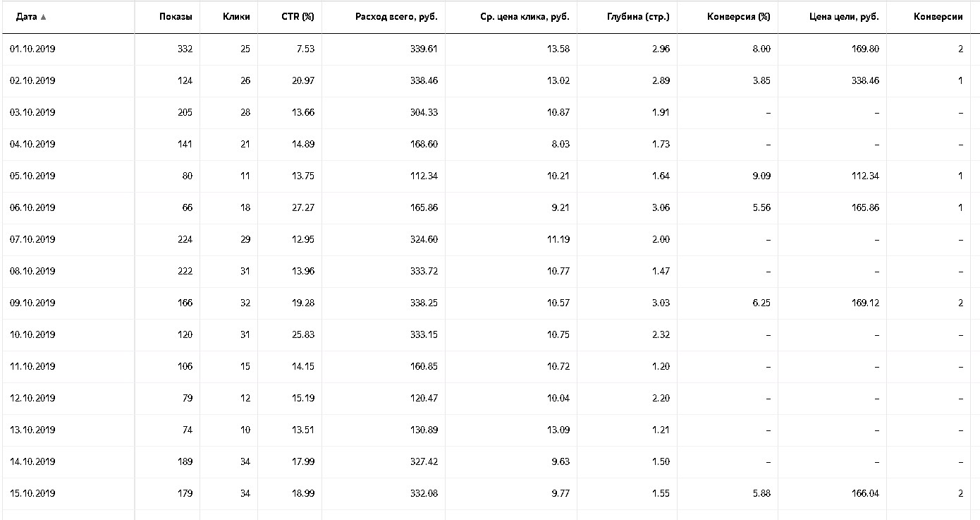Click the Конверсии column header
The width and height of the screenshot is (980, 520).
938,17
